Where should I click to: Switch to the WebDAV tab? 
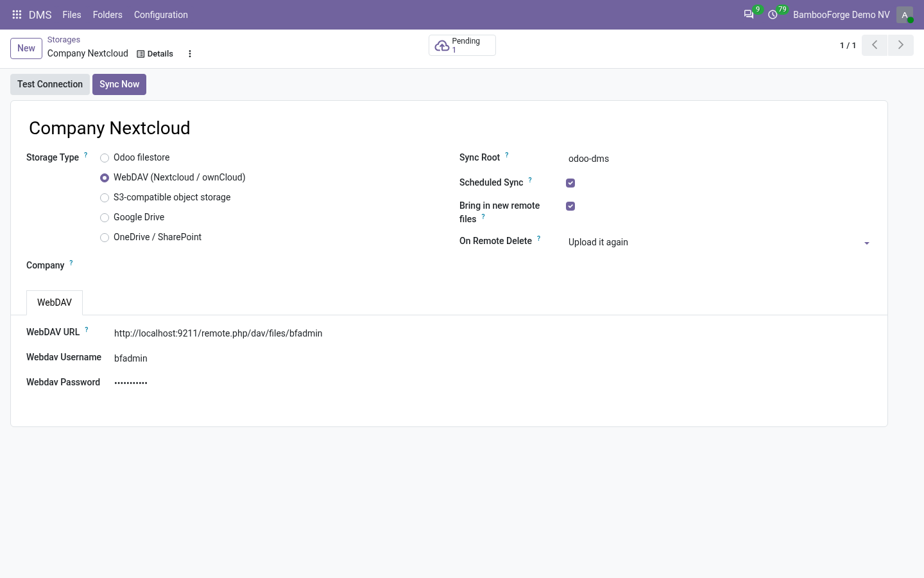point(55,302)
